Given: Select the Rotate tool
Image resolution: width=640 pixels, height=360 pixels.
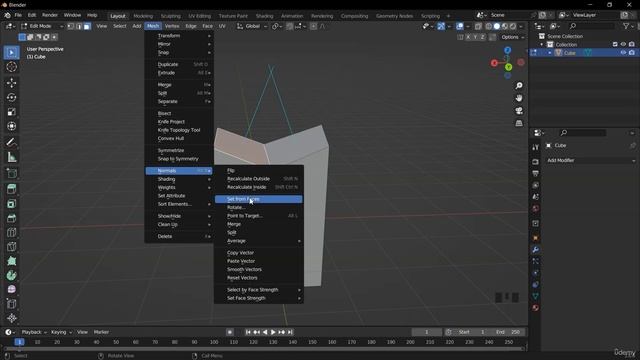Looking at the screenshot, I should pos(11,97).
